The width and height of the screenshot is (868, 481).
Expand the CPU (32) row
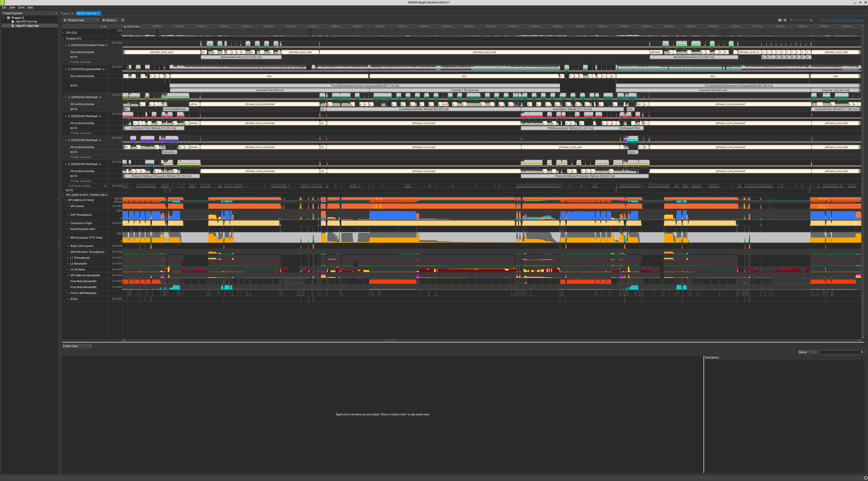[63, 33]
